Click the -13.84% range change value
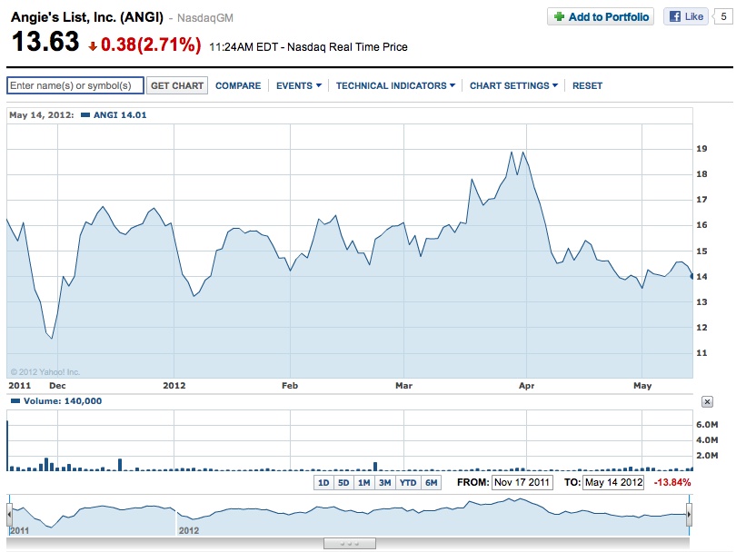 [x=672, y=483]
